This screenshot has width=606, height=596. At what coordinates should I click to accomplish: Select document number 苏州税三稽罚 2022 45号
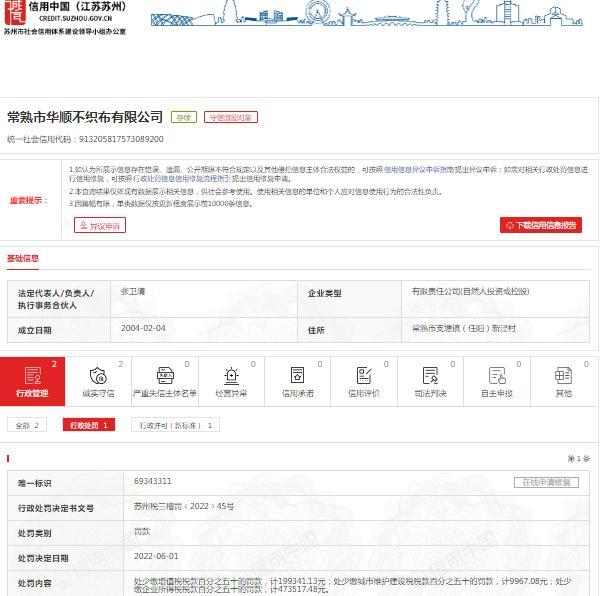(184, 506)
